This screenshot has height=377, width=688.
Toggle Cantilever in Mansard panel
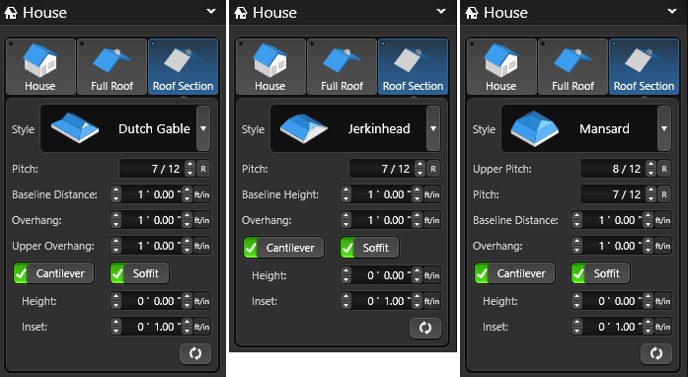click(x=515, y=273)
